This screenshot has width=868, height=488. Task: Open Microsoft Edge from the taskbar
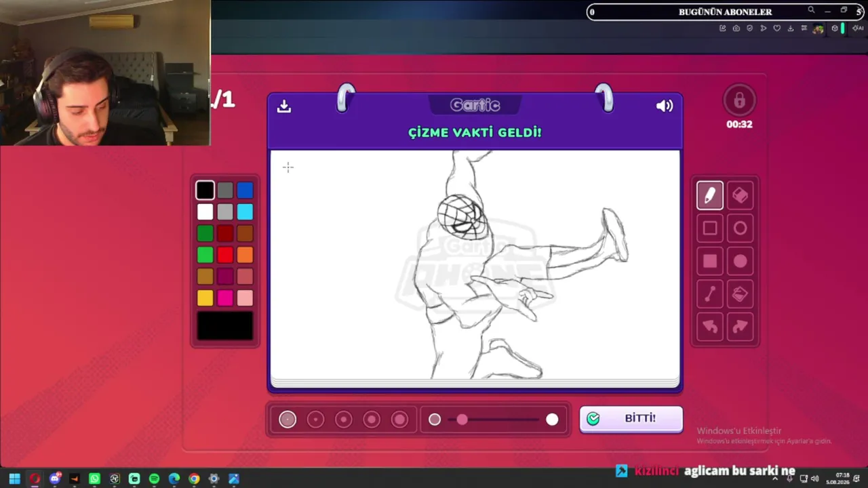click(174, 479)
